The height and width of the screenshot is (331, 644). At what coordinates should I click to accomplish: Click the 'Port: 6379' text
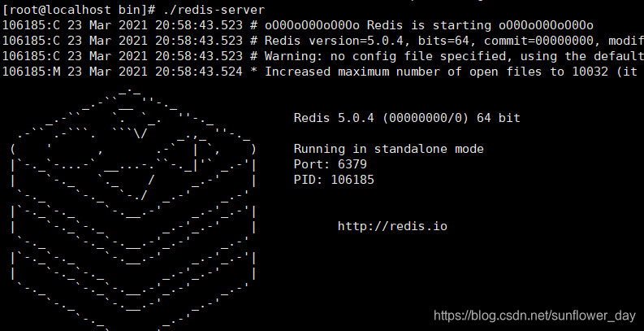pos(331,164)
